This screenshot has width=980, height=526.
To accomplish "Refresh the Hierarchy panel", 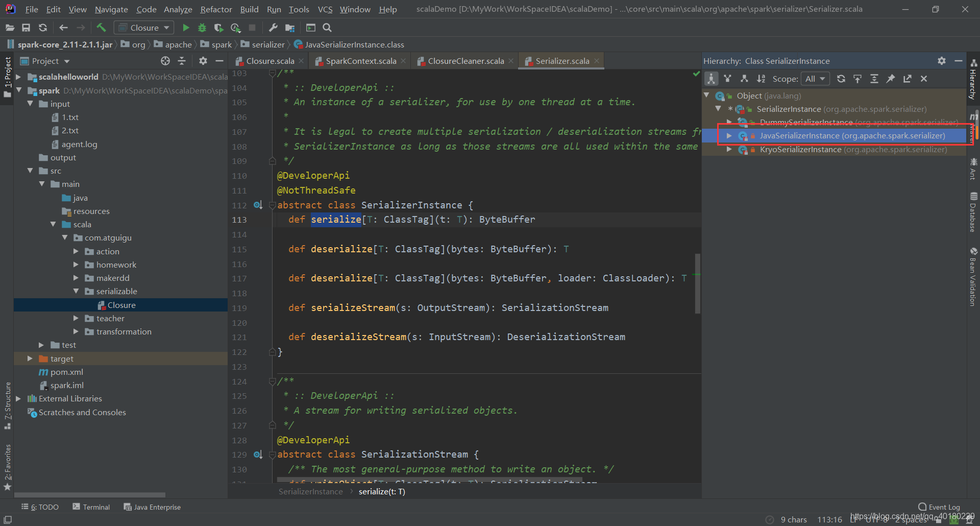I will click(841, 79).
